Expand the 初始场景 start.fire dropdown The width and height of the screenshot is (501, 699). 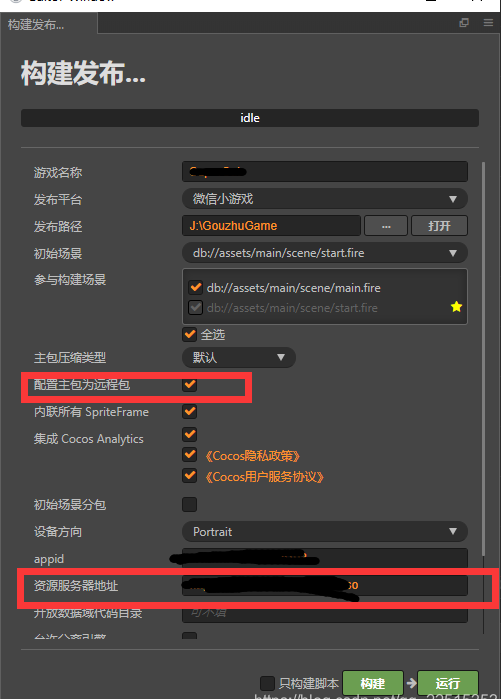(x=453, y=253)
